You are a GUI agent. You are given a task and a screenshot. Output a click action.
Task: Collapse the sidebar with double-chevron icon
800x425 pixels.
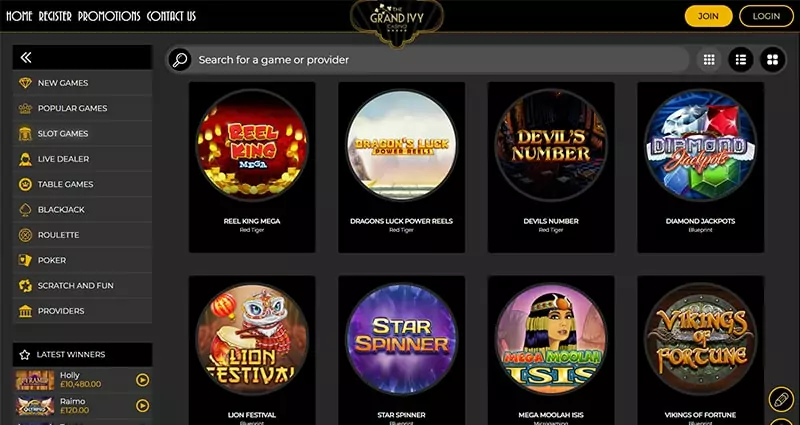[x=26, y=58]
